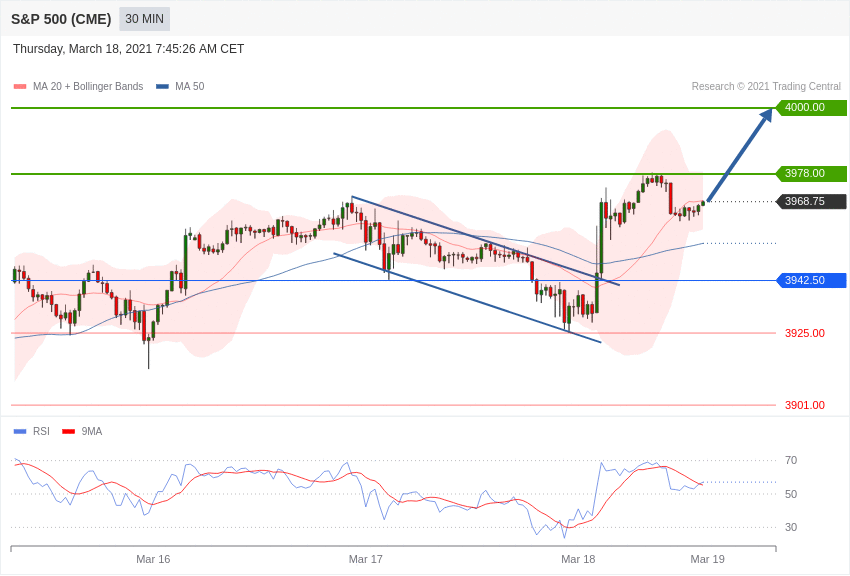Click the blue upward arrow head near 4000
The height and width of the screenshot is (576, 850).
click(x=766, y=115)
